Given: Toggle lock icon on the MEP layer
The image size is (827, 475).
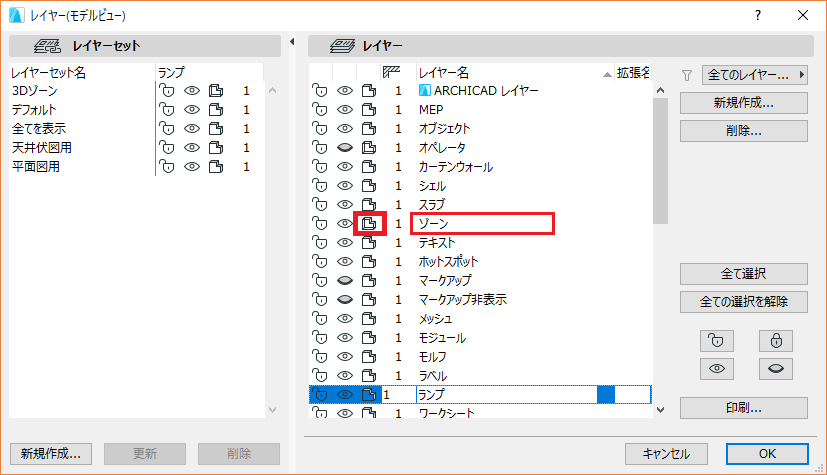Looking at the screenshot, I should click(320, 110).
